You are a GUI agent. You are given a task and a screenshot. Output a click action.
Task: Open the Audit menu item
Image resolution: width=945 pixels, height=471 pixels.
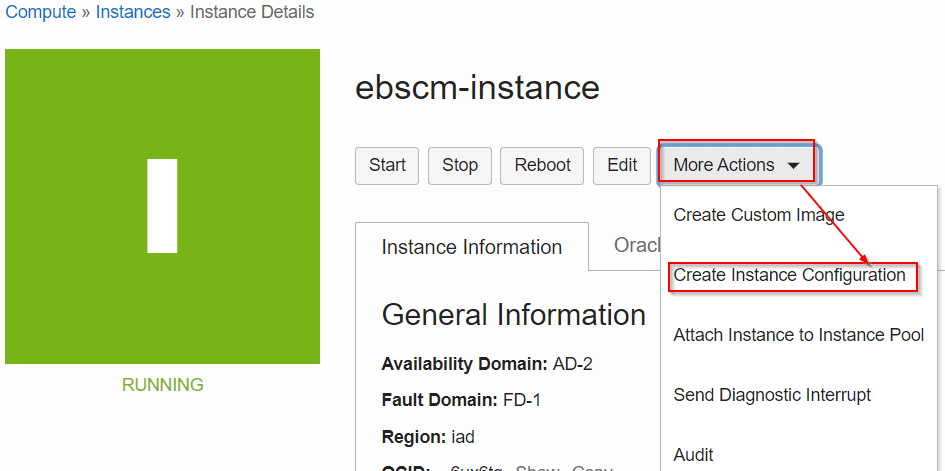(x=693, y=455)
